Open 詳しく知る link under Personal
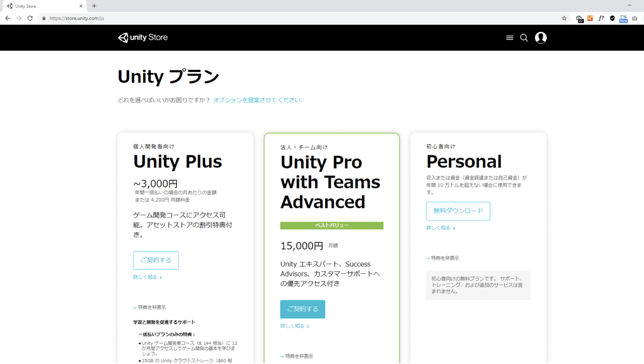 click(x=440, y=228)
